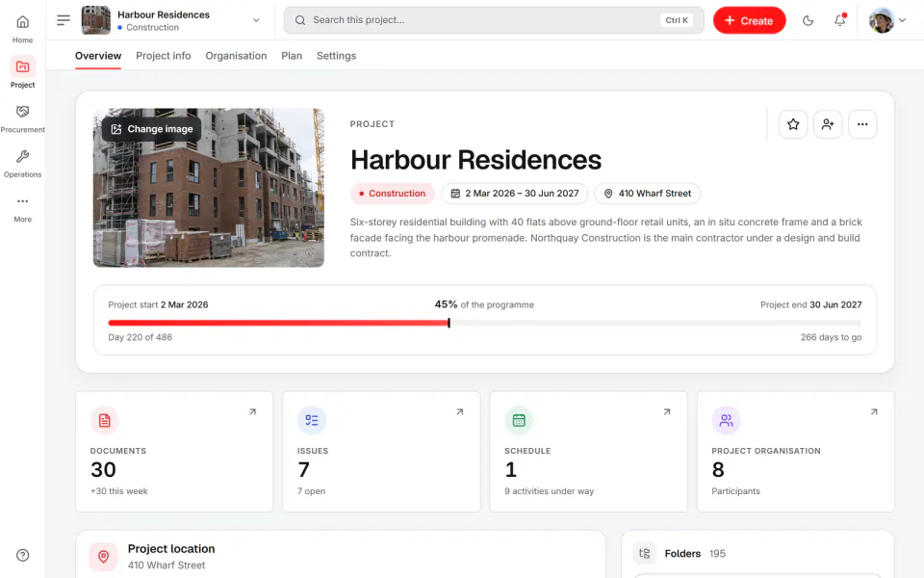Screen dimensions: 924x578
Task: Show More sidebar options
Action: pyautogui.click(x=22, y=208)
